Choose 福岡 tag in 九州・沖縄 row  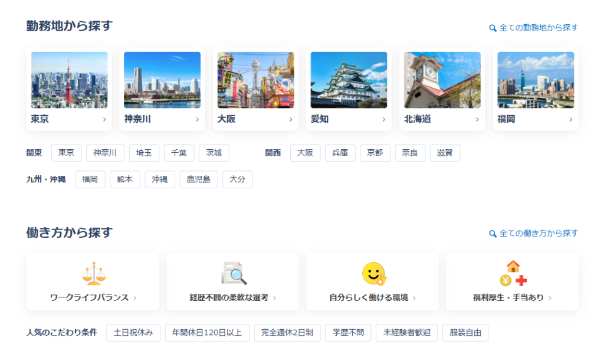(90, 179)
